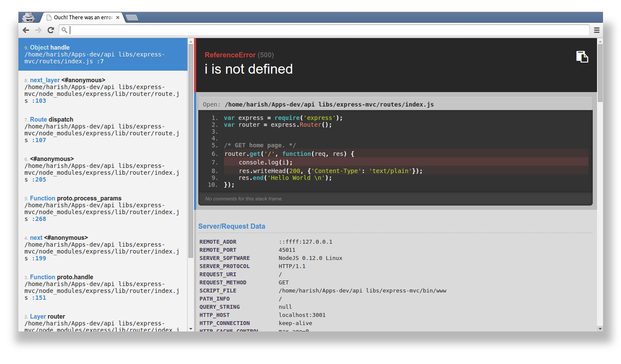621x364 pixels.
Task: Click stack frames scrollbar up arrow
Action: 191,41
